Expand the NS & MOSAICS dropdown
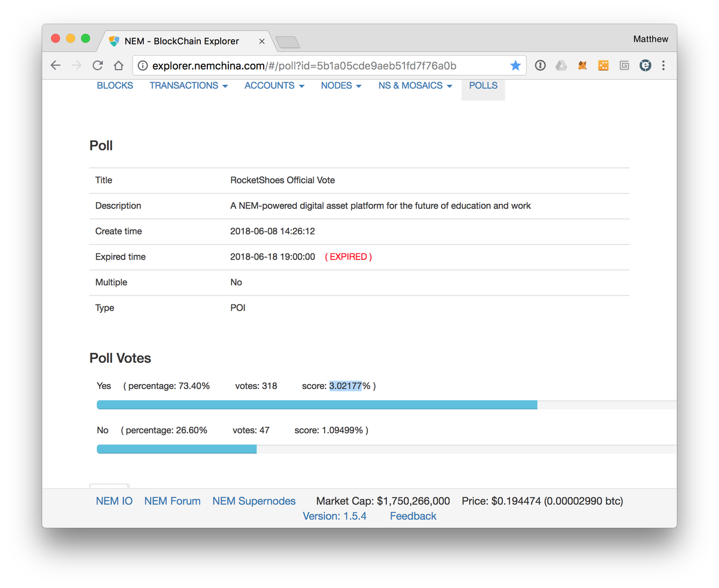The image size is (719, 588). click(x=415, y=86)
